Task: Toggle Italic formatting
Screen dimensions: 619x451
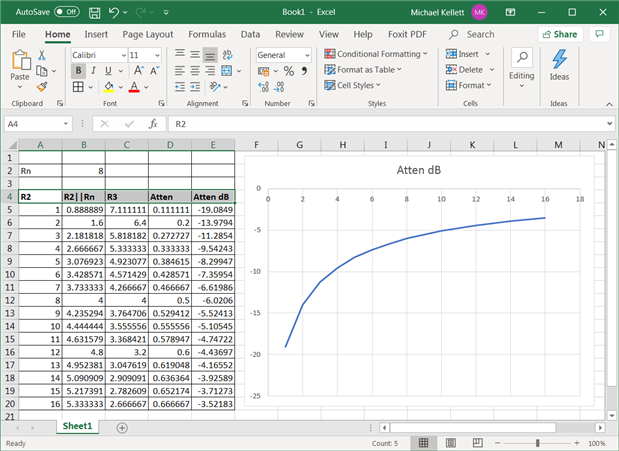Action: [92, 71]
